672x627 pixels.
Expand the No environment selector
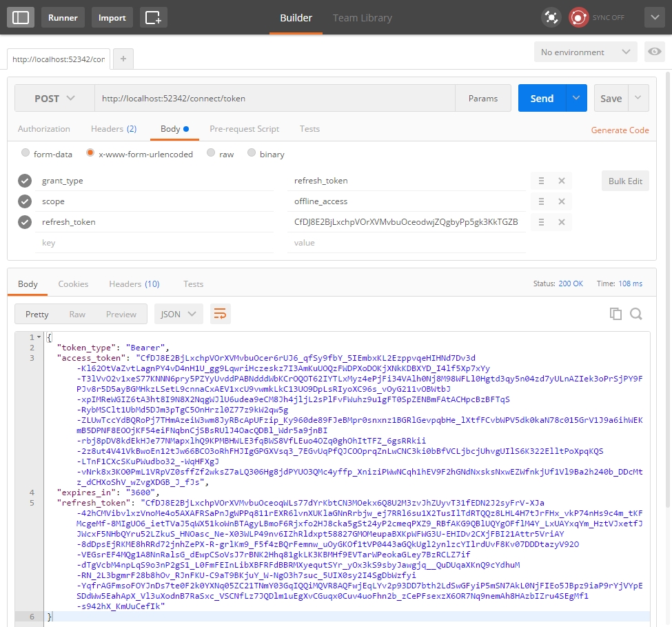coord(587,52)
